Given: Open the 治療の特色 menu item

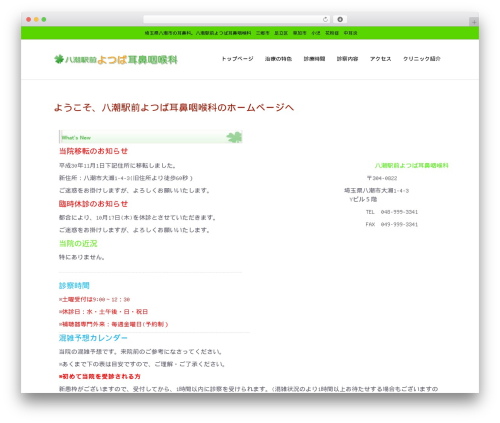Looking at the screenshot, I should 278,59.
